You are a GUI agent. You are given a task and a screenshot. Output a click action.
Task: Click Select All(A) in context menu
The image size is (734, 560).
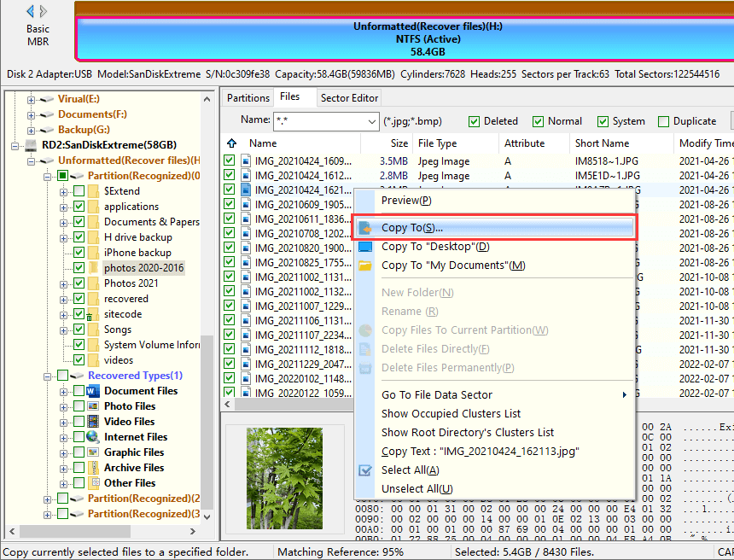410,470
